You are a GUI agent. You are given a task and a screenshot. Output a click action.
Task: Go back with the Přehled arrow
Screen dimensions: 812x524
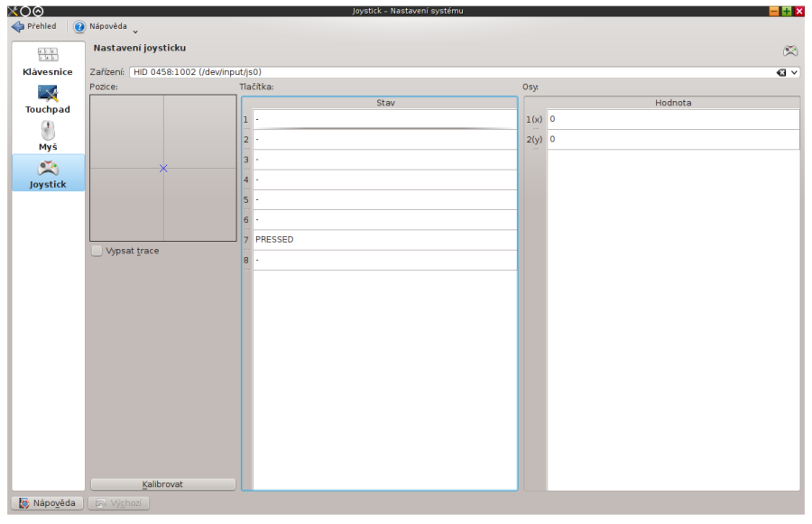coord(34,26)
